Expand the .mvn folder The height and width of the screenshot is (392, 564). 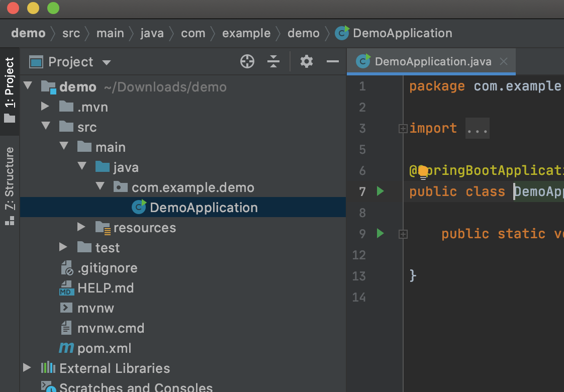tap(45, 106)
